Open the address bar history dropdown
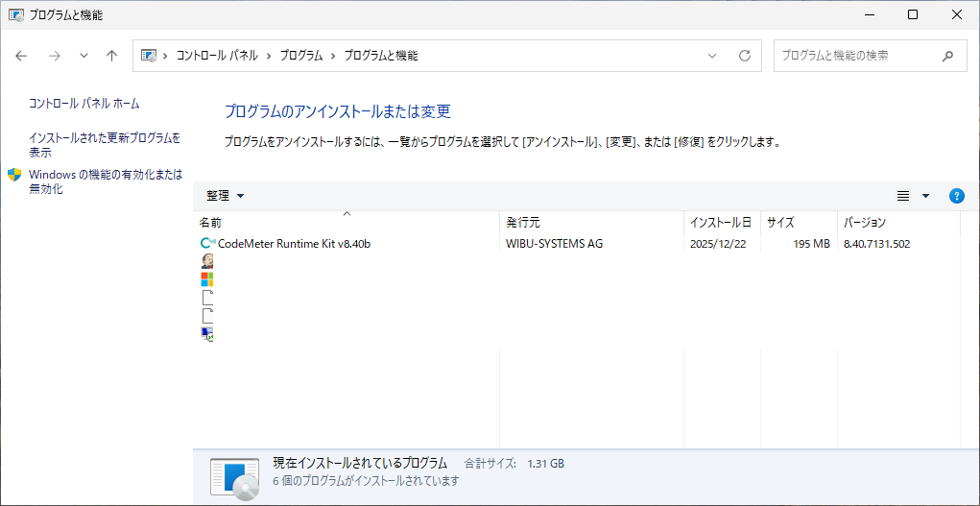980x506 pixels. click(712, 56)
